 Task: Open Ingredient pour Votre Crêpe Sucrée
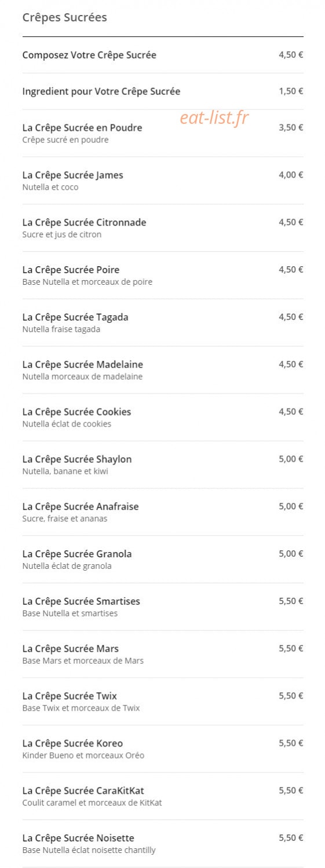pyautogui.click(x=163, y=91)
